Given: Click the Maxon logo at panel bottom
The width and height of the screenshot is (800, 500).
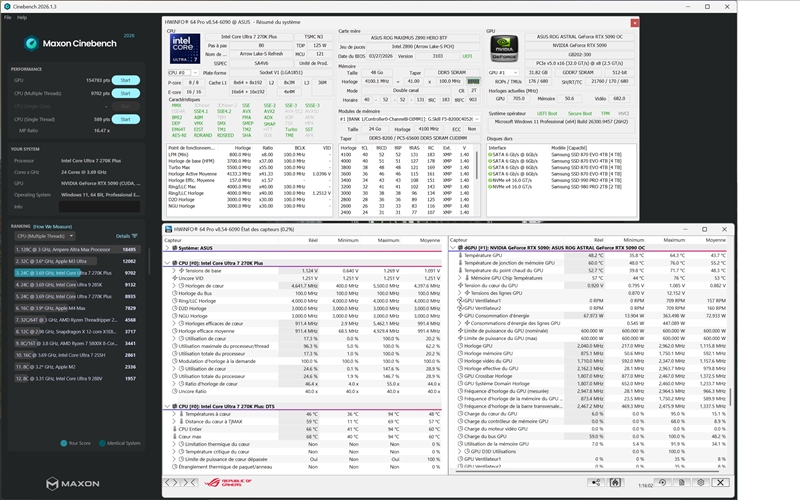Looking at the screenshot, I should pos(73,483).
